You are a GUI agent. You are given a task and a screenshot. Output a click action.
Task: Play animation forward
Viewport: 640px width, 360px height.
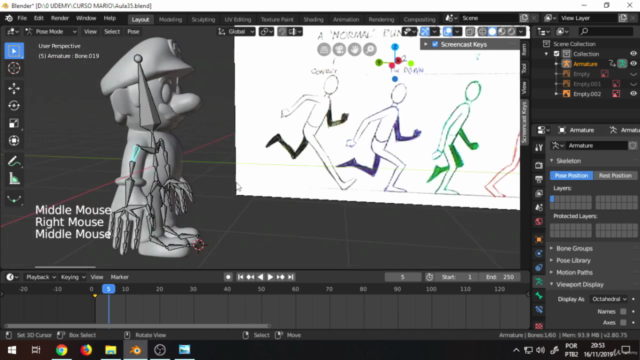point(270,277)
